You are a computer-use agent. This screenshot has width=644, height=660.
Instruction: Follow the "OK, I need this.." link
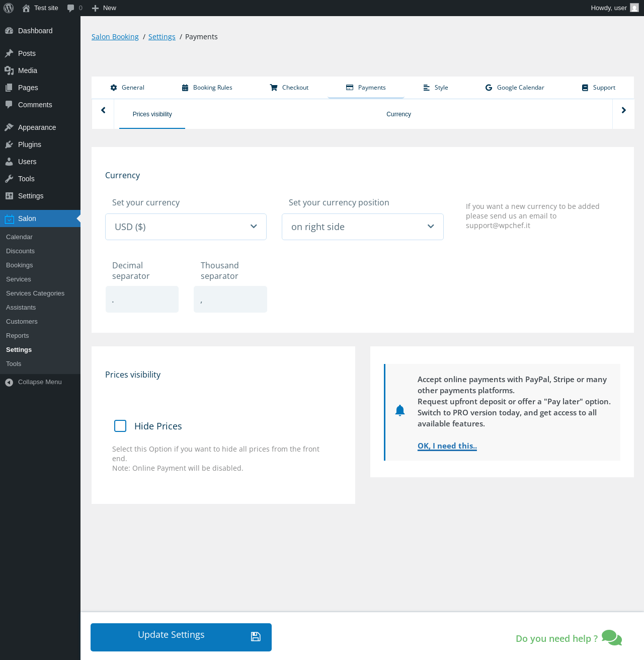pos(447,446)
